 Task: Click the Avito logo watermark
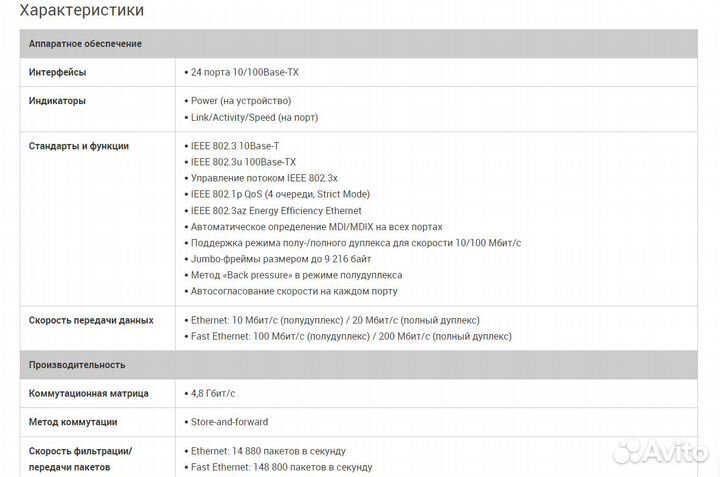pos(659,452)
